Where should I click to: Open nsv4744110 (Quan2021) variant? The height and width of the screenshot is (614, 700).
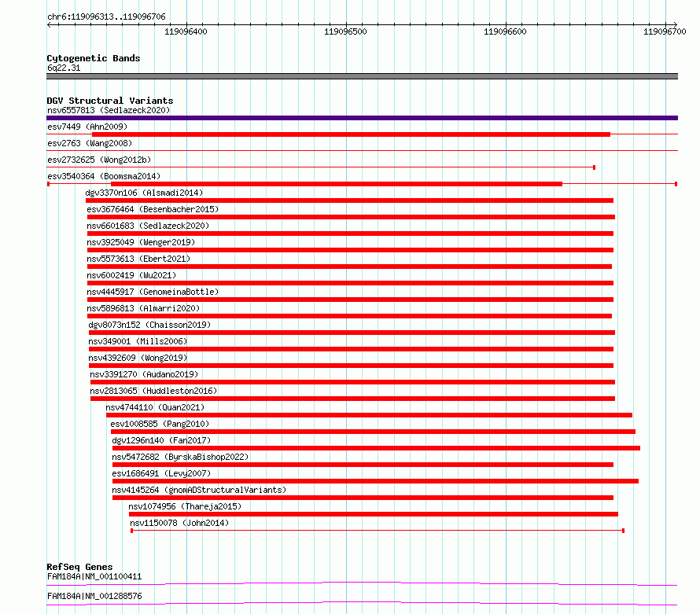pos(155,407)
